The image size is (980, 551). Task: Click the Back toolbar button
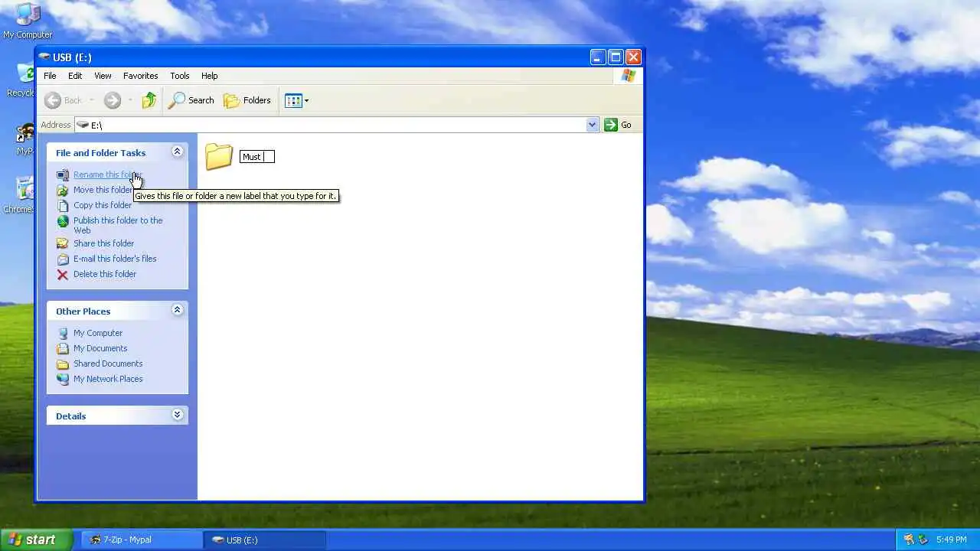pyautogui.click(x=64, y=100)
